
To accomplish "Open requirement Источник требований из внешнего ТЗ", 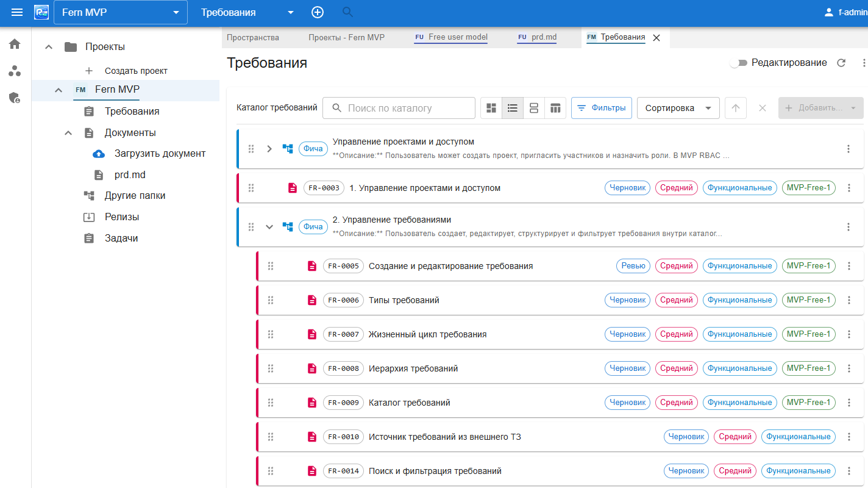I will pyautogui.click(x=445, y=437).
